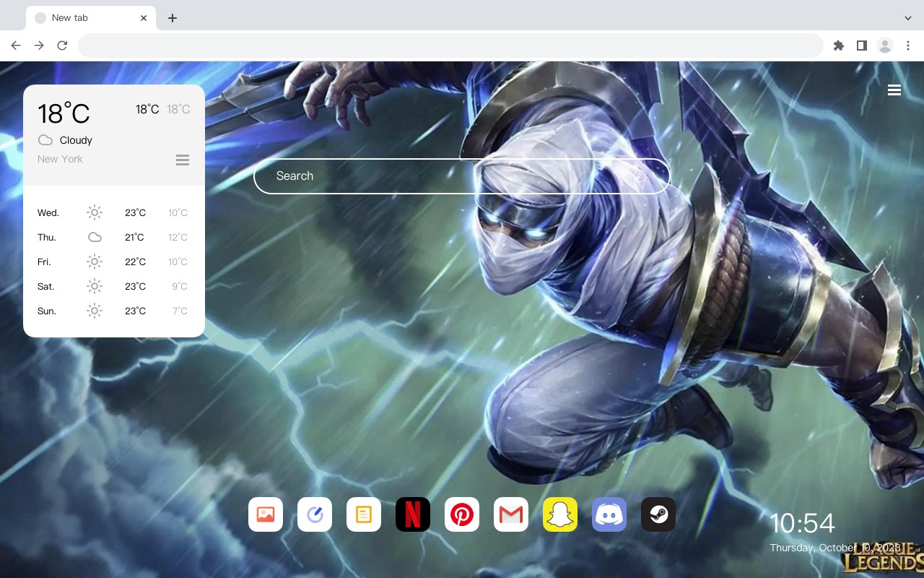Click the Sun. forecast row label
Screen dimensions: 924x578
[47, 311]
